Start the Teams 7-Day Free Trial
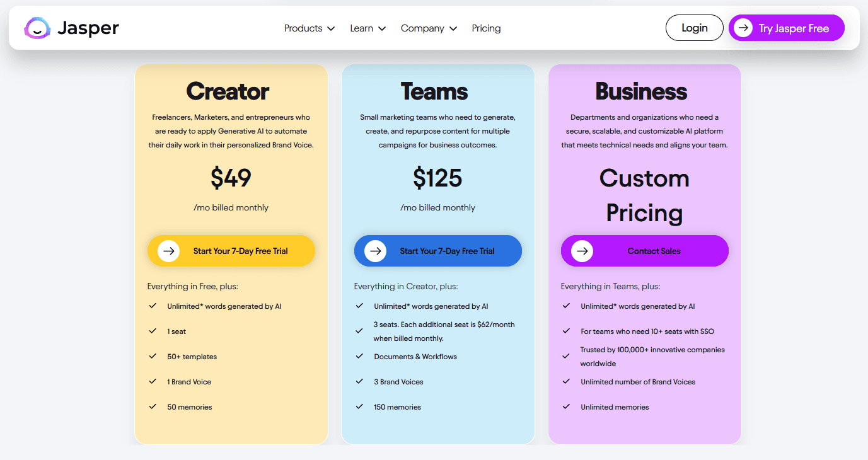This screenshot has width=868, height=460. coord(437,251)
